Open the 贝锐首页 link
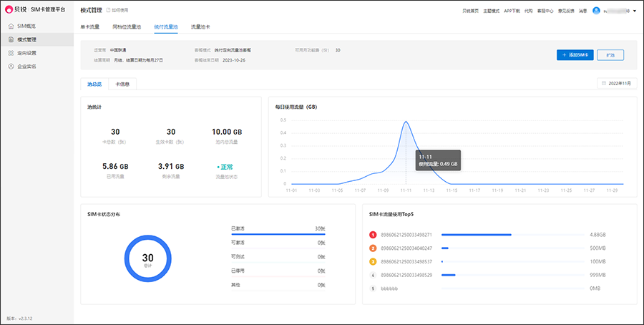 coord(470,11)
